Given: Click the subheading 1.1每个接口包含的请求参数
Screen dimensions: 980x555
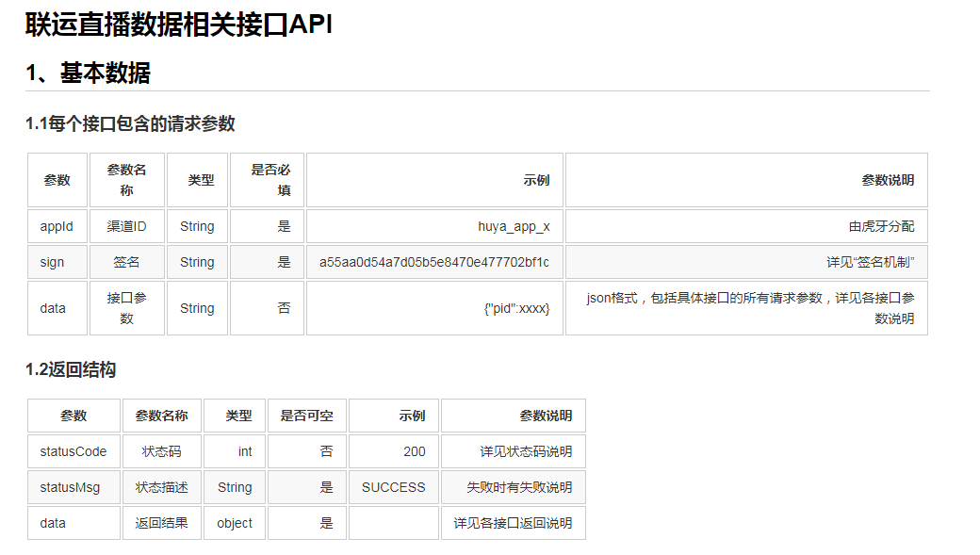Looking at the screenshot, I should (x=130, y=123).
